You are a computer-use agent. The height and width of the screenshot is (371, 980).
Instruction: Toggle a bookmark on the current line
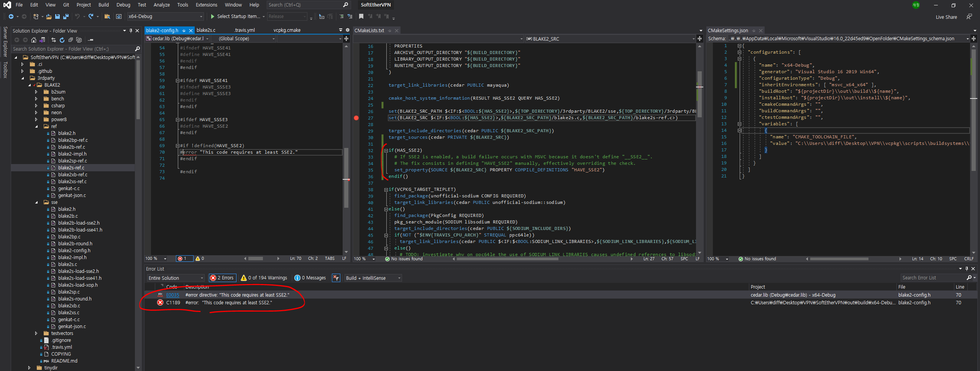pos(361,16)
